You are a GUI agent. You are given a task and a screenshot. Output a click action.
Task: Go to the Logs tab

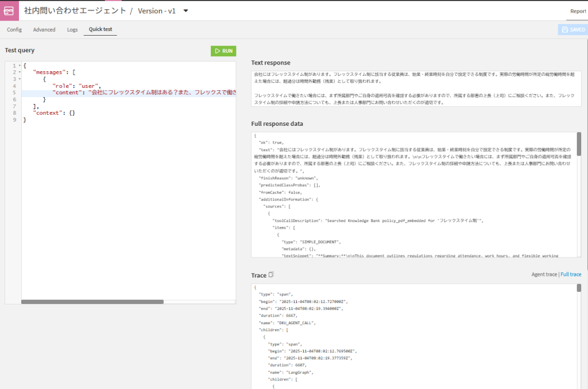click(x=72, y=29)
